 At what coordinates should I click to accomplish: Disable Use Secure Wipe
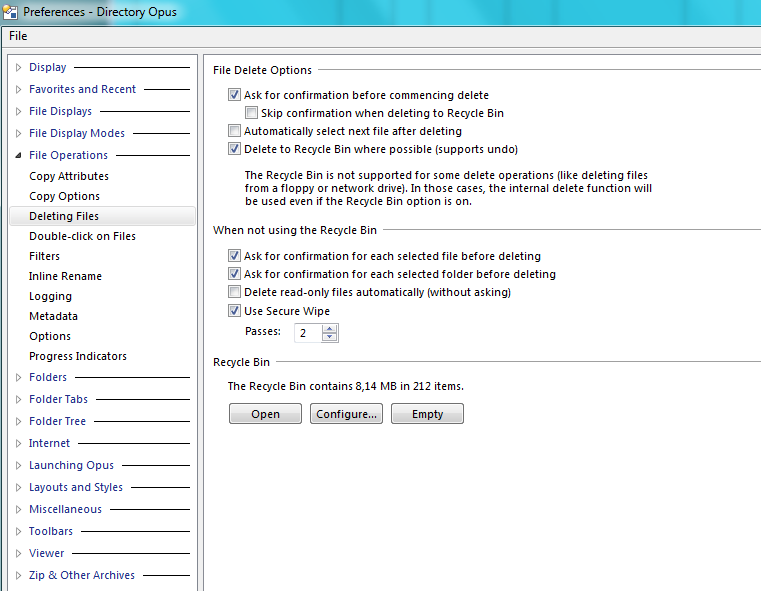coord(234,311)
